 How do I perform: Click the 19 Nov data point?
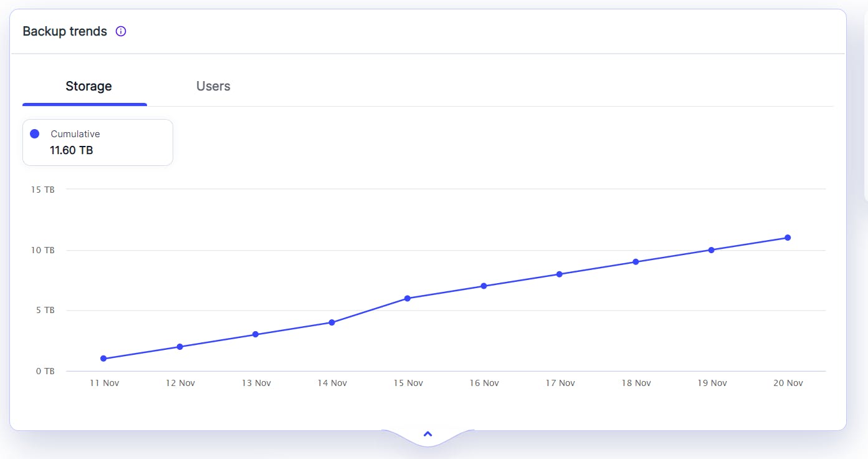click(x=712, y=250)
